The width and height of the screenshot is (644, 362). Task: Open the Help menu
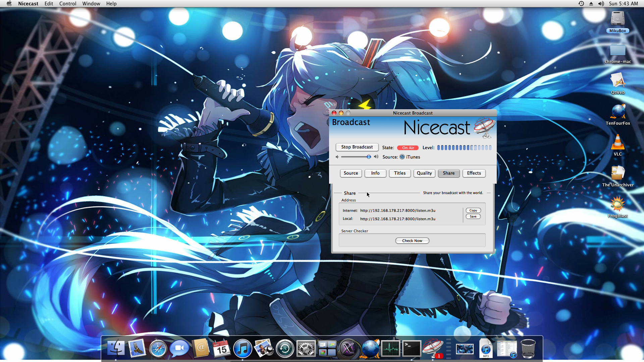pyautogui.click(x=111, y=4)
